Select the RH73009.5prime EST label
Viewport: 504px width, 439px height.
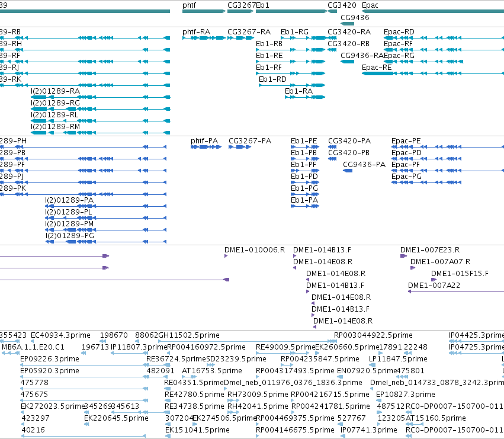(x=258, y=395)
